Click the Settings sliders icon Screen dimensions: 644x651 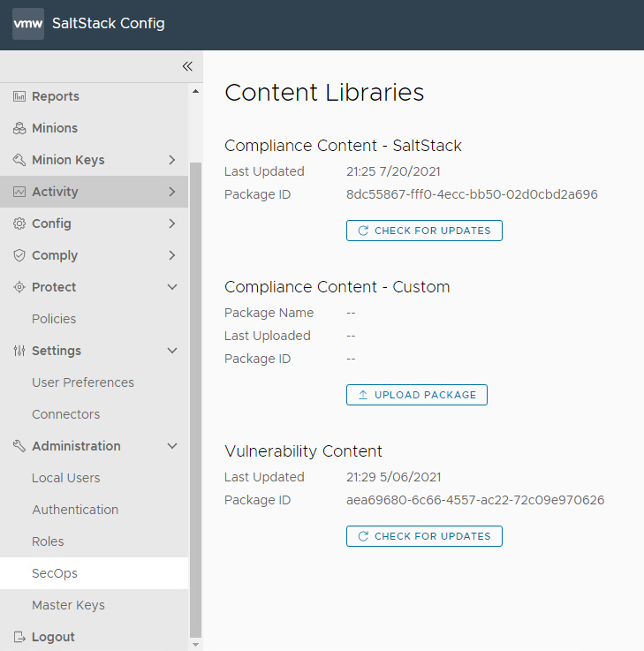coord(19,351)
